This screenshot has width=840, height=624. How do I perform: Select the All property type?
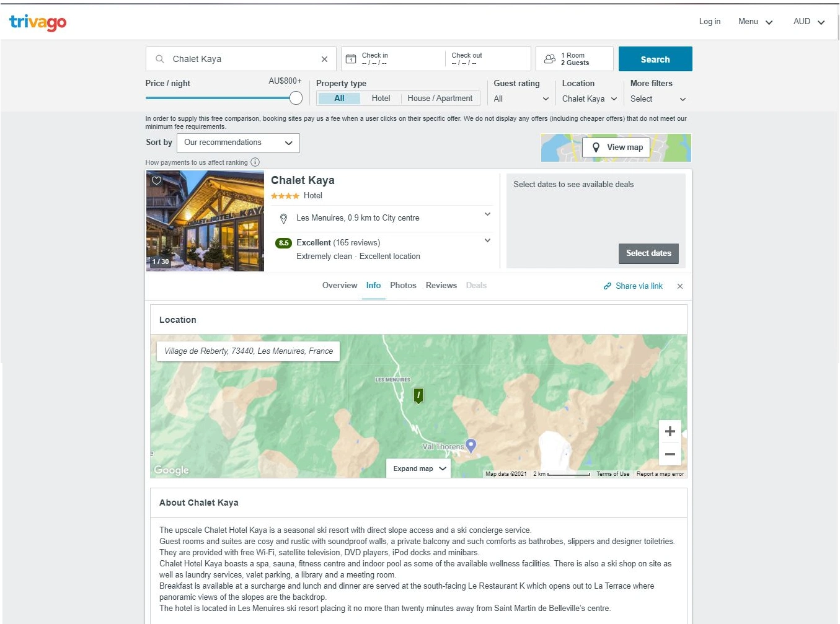pos(339,99)
